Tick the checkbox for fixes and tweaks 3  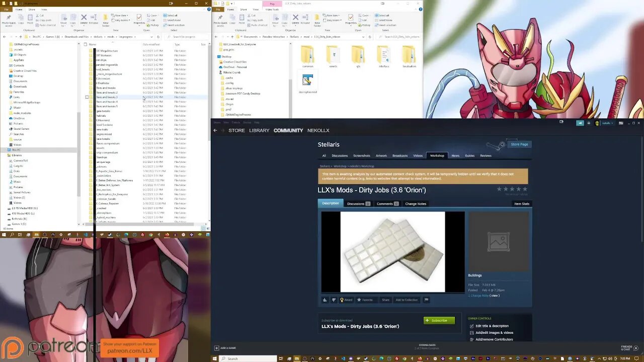click(x=87, y=97)
